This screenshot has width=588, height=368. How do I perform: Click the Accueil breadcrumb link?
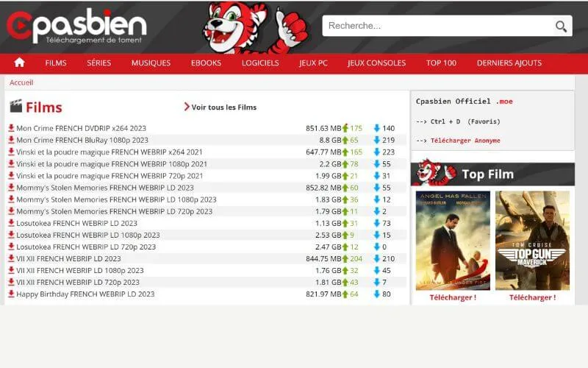coord(21,82)
